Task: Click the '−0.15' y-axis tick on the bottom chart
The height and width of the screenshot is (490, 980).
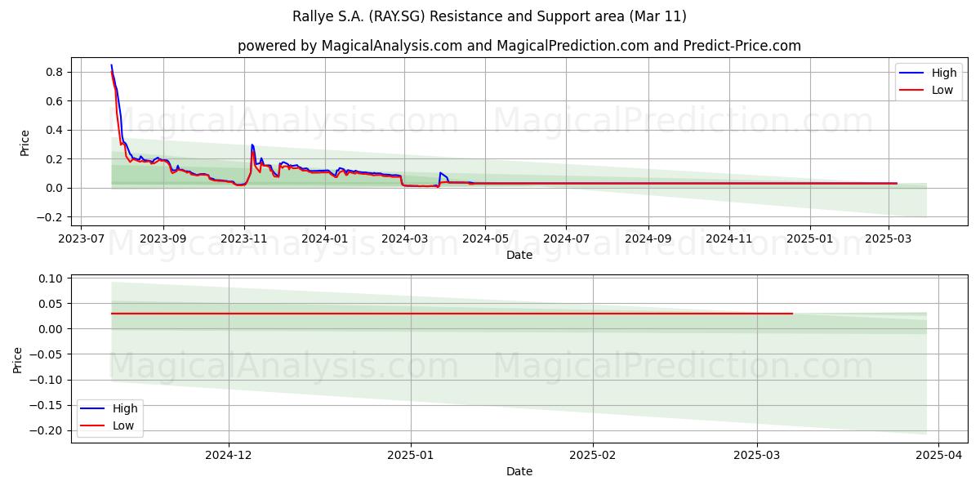Action: click(x=47, y=405)
